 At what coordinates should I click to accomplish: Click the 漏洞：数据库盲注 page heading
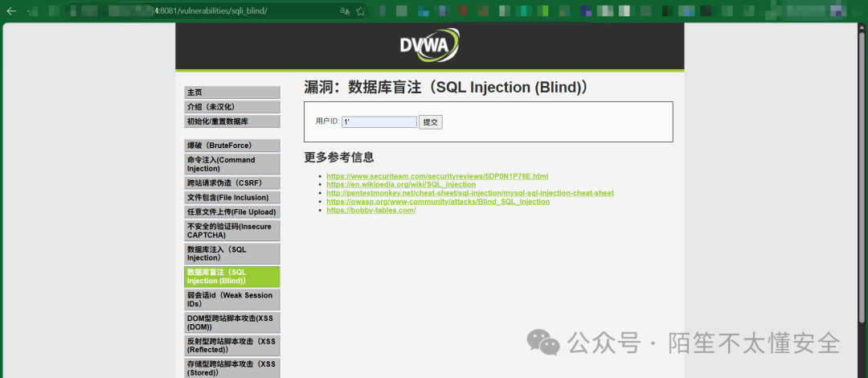coord(445,88)
